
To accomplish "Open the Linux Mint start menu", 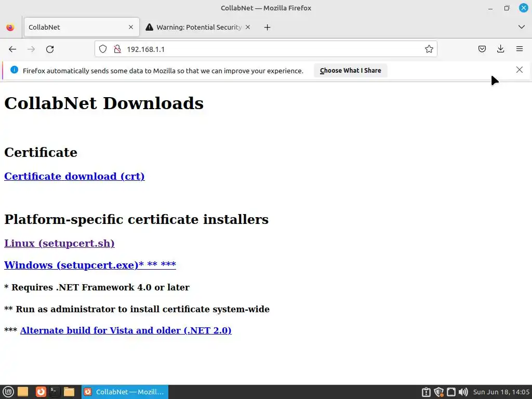I will click(8, 392).
